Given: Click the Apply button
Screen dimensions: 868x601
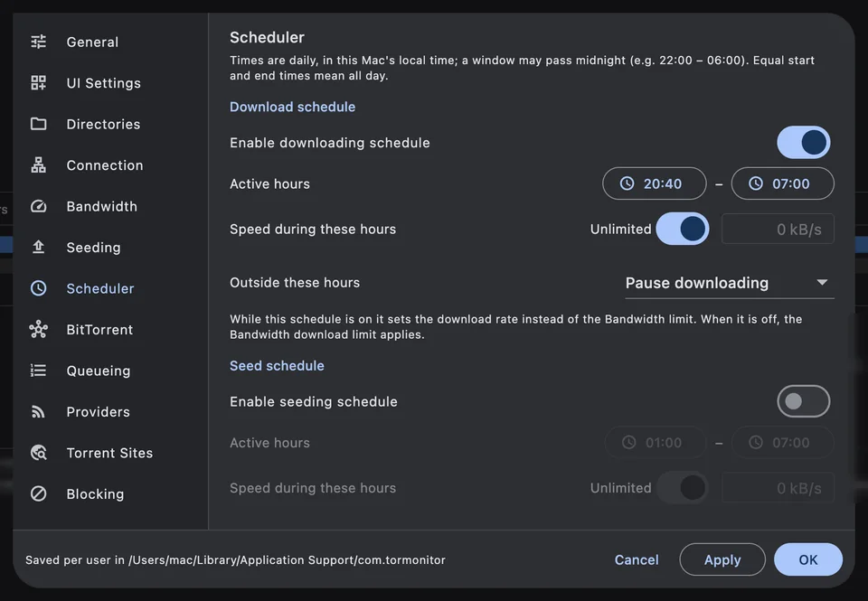Looking at the screenshot, I should tap(722, 559).
